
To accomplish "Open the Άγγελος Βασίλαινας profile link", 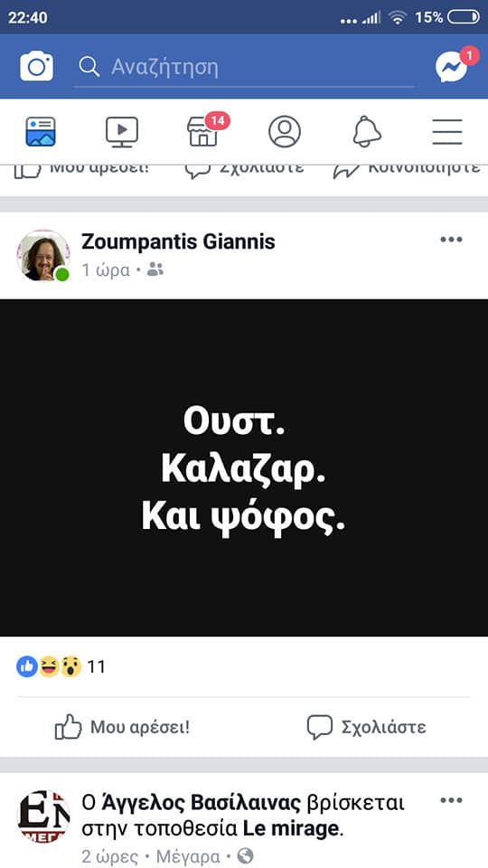I will click(202, 803).
